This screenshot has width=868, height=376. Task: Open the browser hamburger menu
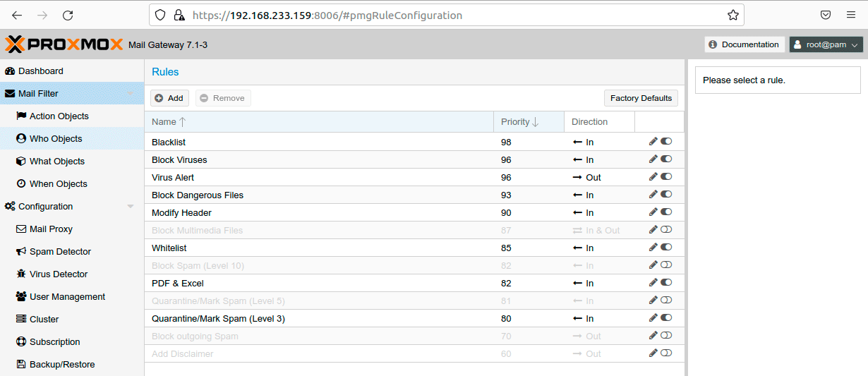pos(851,15)
